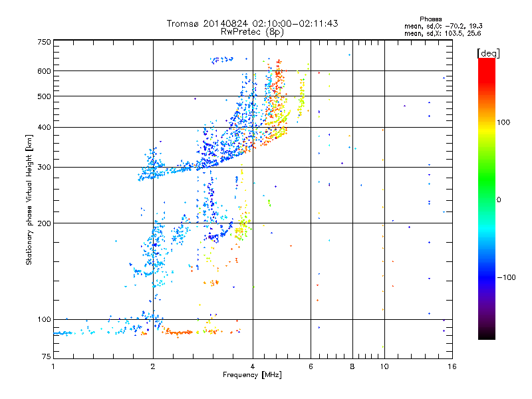Click the 'RwPretec (8p)' subtitle

coord(252,32)
